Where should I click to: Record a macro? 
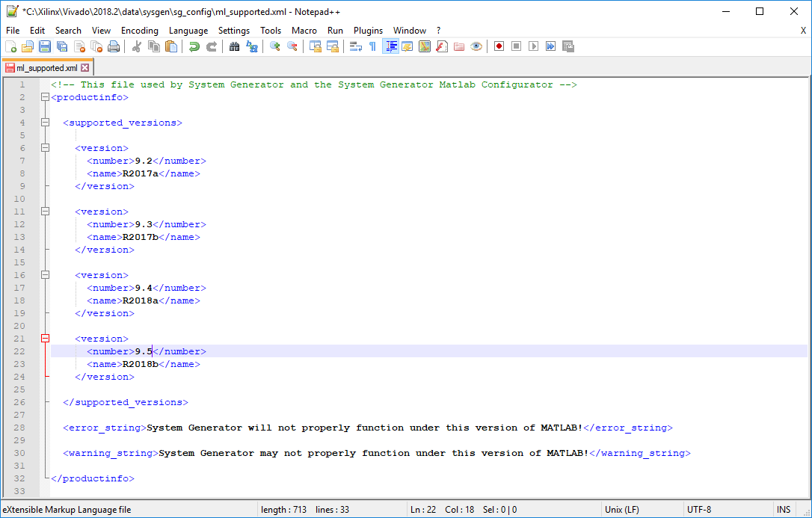pyautogui.click(x=498, y=46)
